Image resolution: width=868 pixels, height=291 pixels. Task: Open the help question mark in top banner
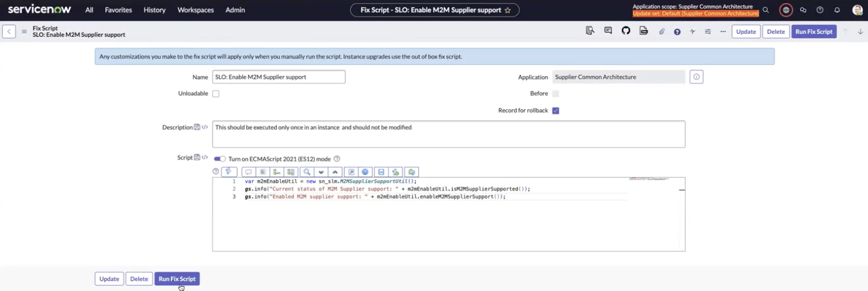[x=820, y=10]
